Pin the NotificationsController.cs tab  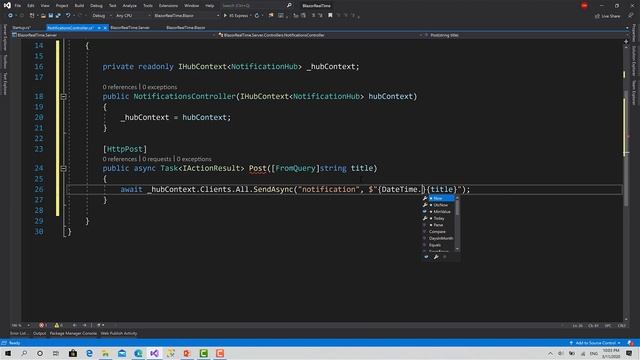(x=99, y=28)
